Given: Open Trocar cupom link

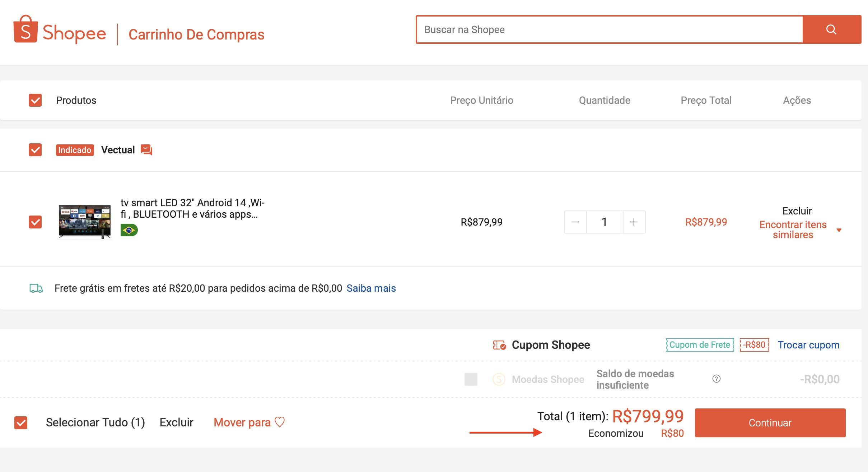Looking at the screenshot, I should pyautogui.click(x=808, y=345).
